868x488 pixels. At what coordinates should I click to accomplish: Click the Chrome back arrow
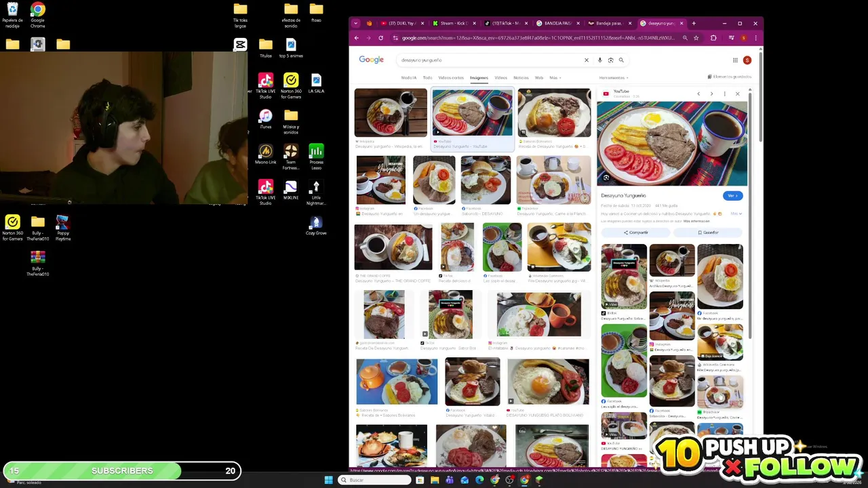point(357,38)
